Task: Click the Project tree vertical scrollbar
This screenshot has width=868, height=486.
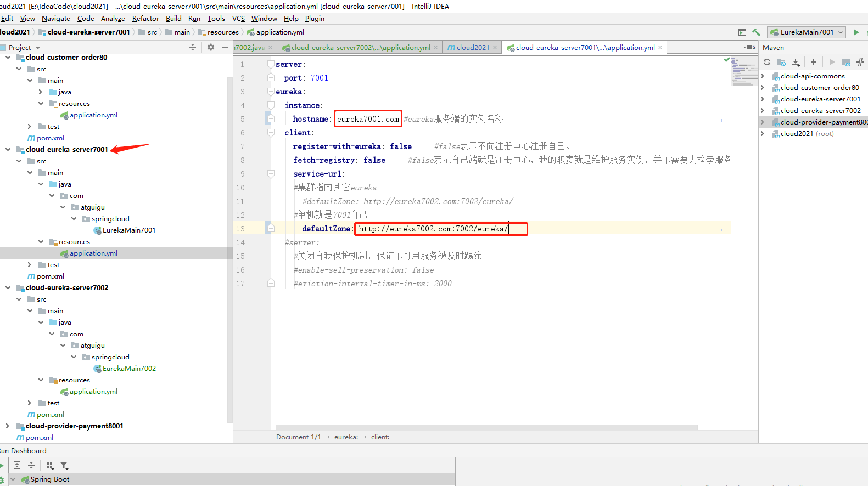Action: 230,250
